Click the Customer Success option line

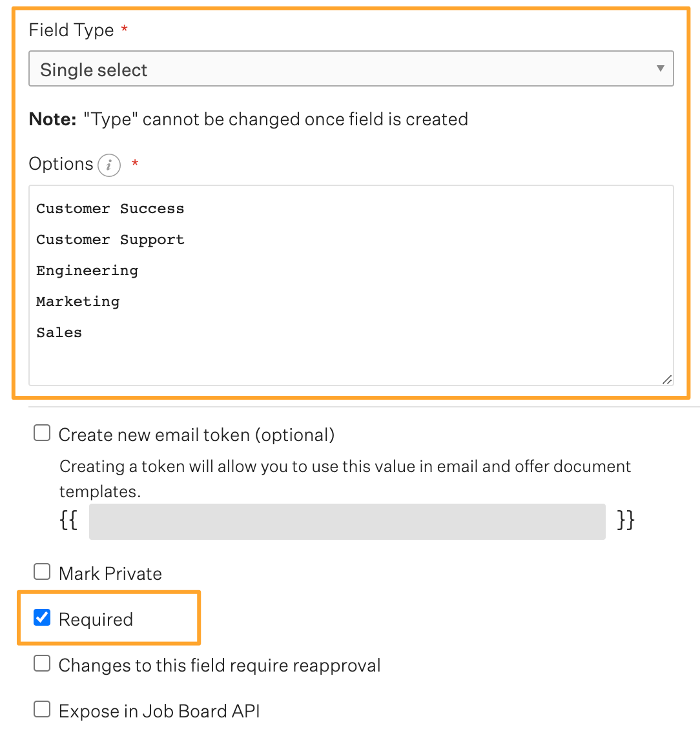110,209
